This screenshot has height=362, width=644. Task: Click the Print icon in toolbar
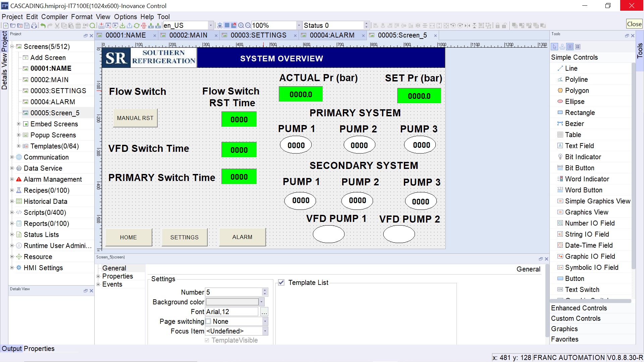point(34,25)
